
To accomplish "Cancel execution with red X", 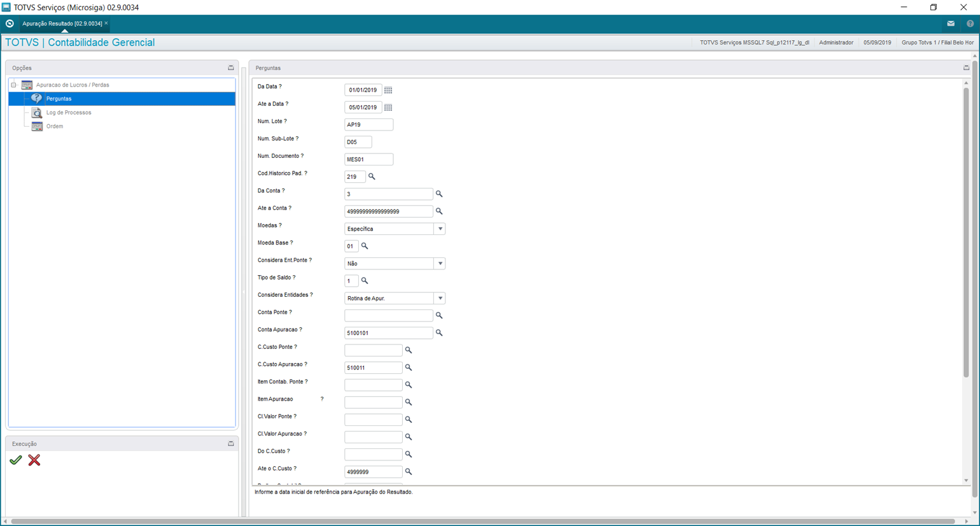I will tap(34, 460).
